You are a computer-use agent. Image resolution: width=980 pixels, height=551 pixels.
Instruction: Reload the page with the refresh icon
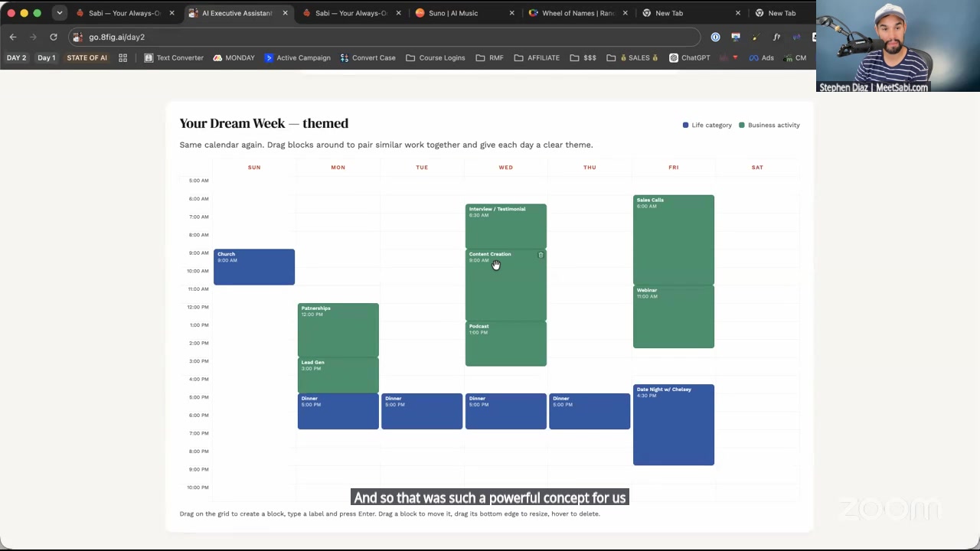click(54, 37)
